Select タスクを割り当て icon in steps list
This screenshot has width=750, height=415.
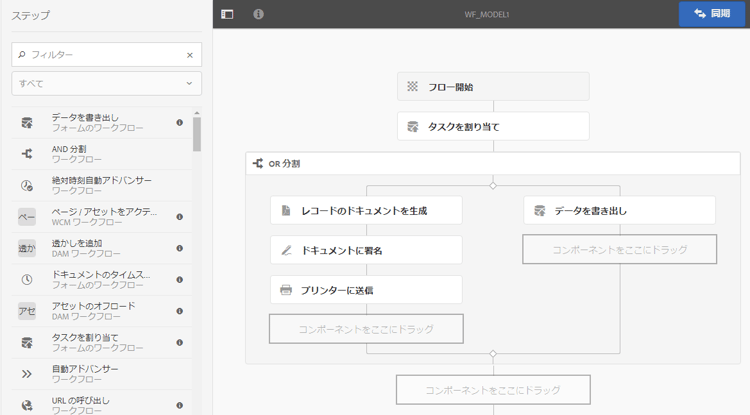click(27, 342)
